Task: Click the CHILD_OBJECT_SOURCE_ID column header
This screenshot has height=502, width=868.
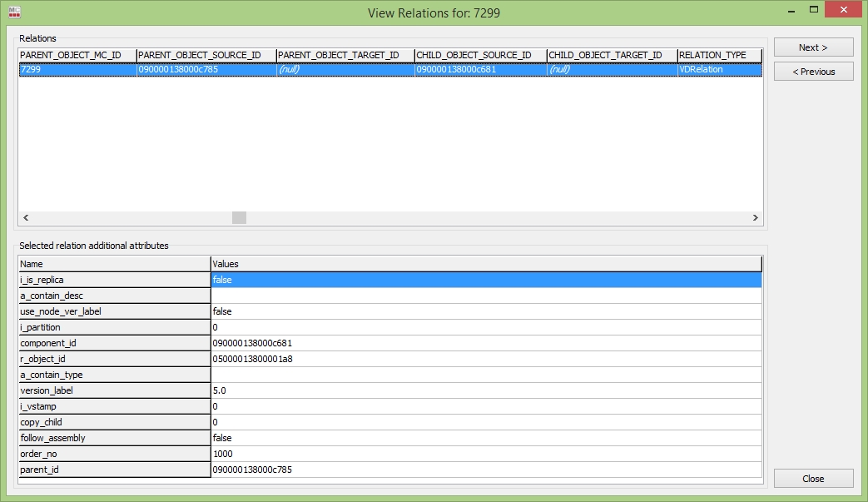Action: (479, 55)
